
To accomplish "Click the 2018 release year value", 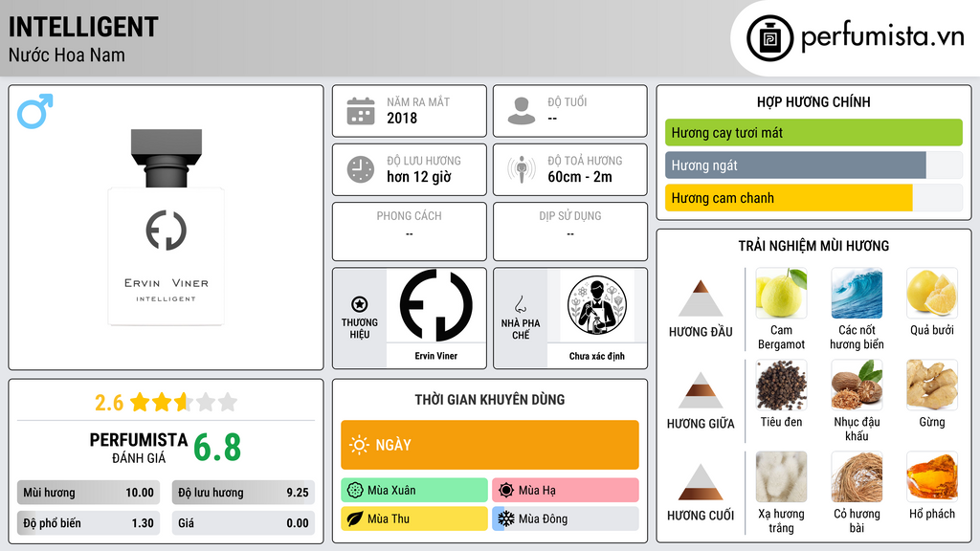I will click(x=402, y=118).
